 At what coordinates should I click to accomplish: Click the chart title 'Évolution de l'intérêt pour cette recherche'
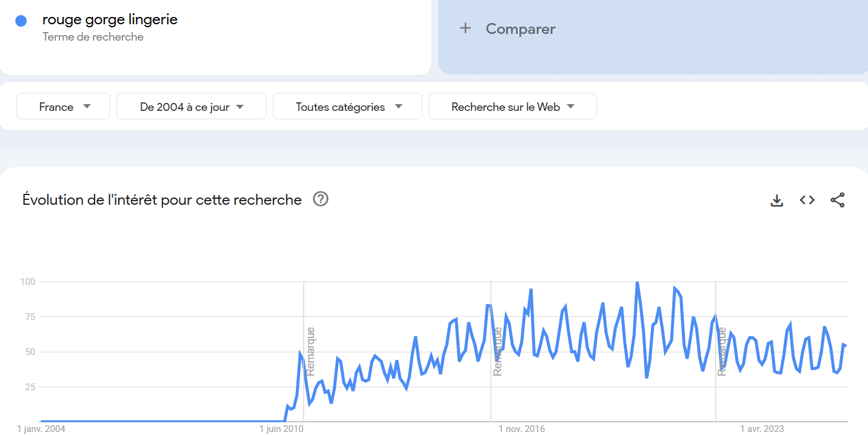click(162, 200)
